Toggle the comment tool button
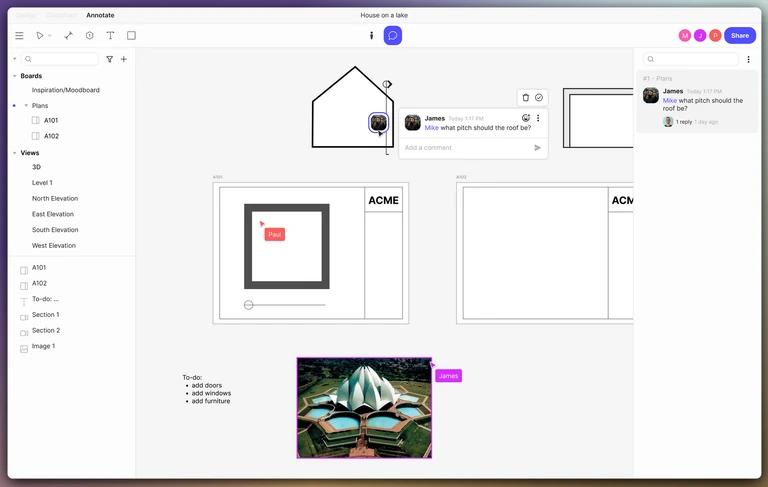 pyautogui.click(x=393, y=35)
